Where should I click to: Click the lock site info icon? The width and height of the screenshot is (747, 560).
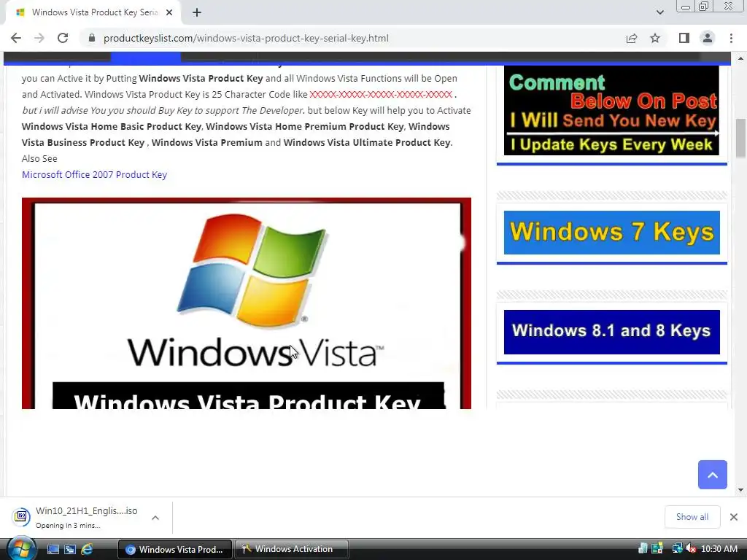coord(92,38)
